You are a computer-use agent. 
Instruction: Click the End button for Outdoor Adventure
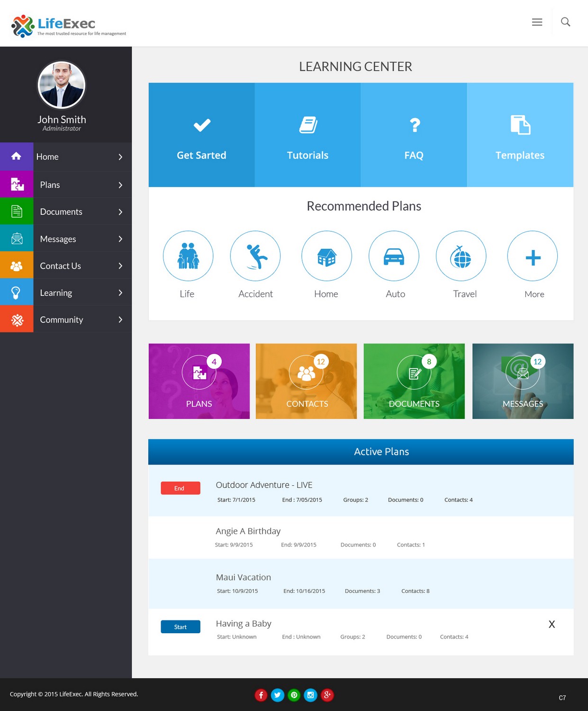(181, 488)
